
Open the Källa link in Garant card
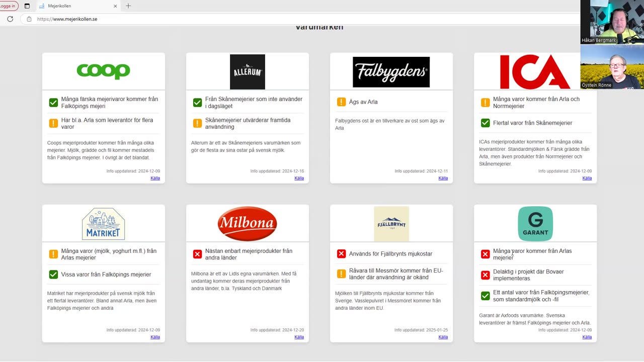[587, 337]
